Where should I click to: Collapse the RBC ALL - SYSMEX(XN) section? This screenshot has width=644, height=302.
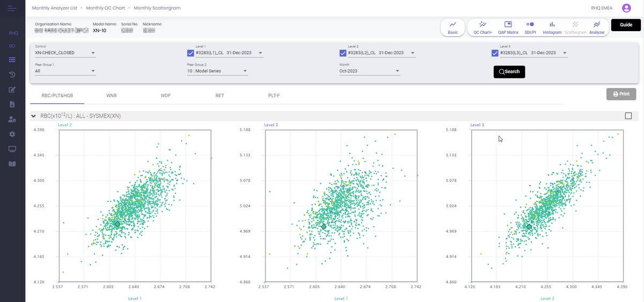pos(33,116)
